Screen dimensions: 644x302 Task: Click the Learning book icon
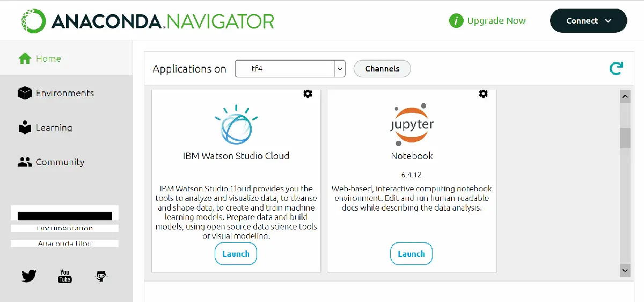pos(25,128)
